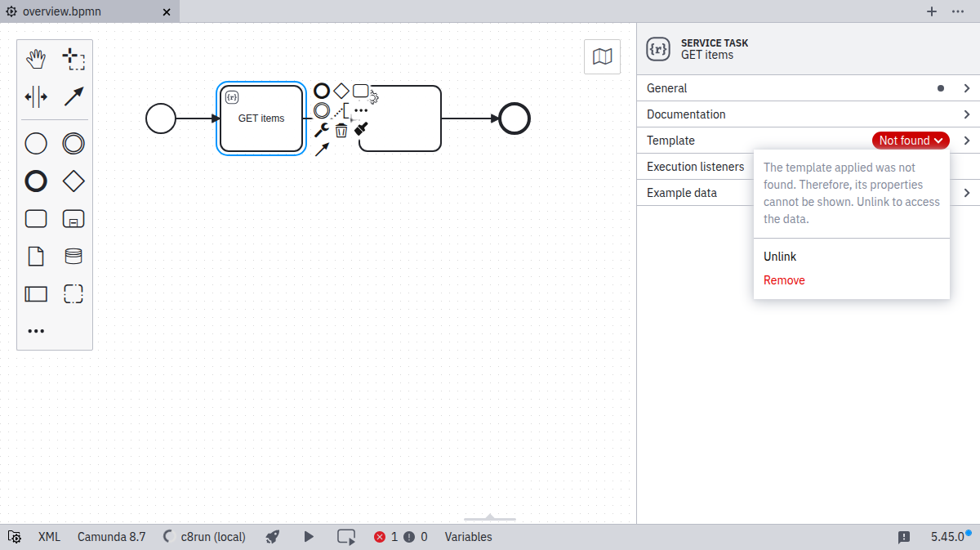Collapse the Not found template dropdown
980x550 pixels.
click(x=911, y=141)
